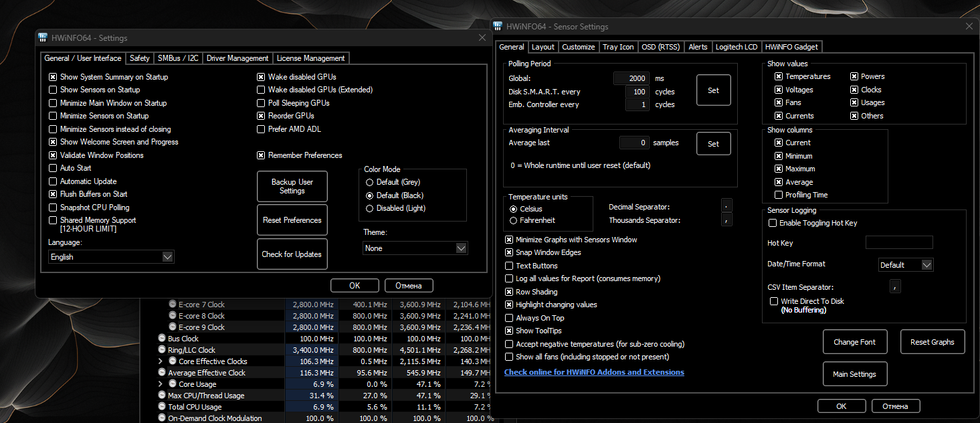Click the Change Font button
Viewport: 980px width, 423px height.
855,342
